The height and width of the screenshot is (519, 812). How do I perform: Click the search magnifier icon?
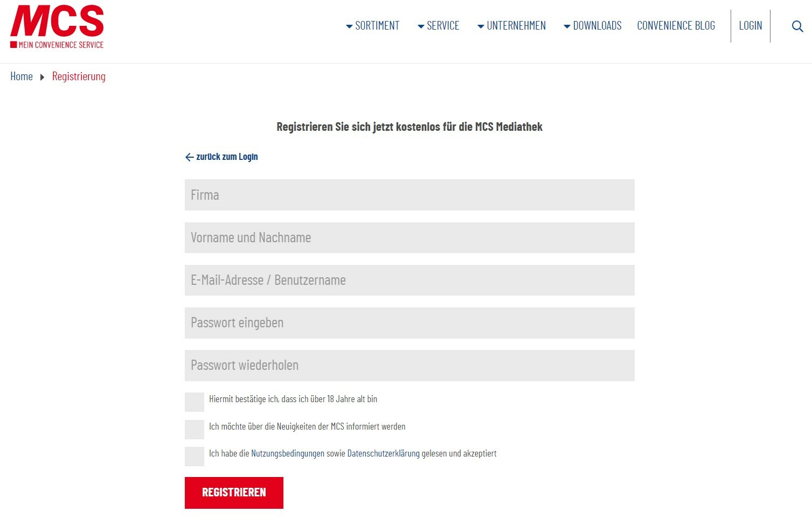pyautogui.click(x=797, y=26)
